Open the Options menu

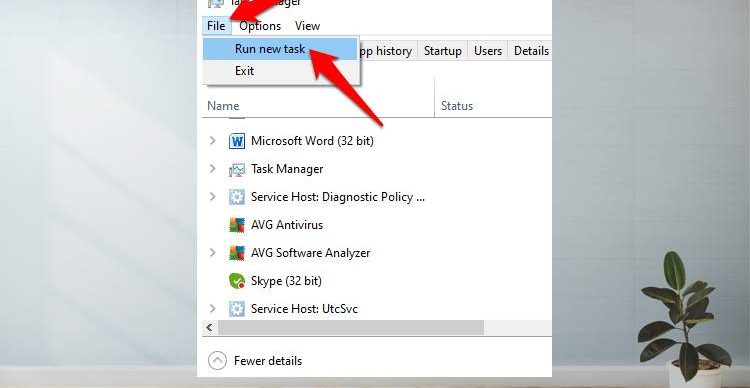(260, 26)
